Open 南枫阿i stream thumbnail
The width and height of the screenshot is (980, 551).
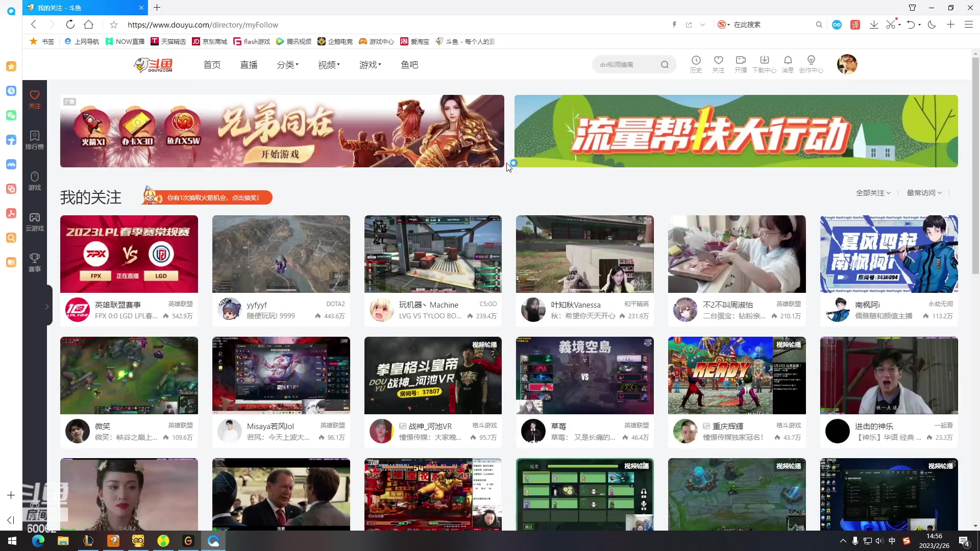click(889, 254)
